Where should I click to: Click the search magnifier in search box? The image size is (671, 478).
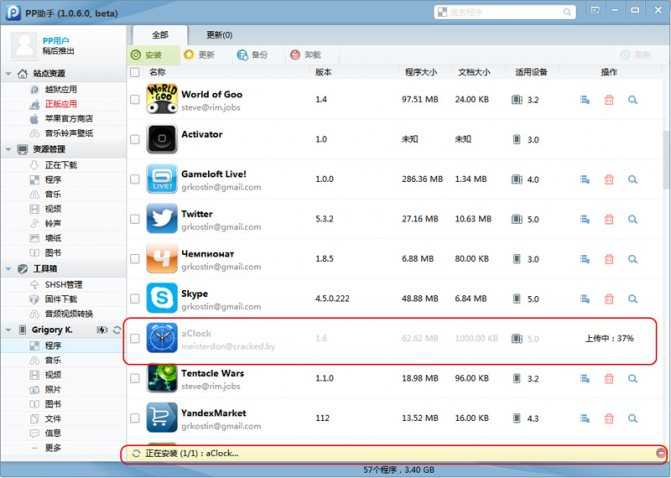[x=567, y=12]
